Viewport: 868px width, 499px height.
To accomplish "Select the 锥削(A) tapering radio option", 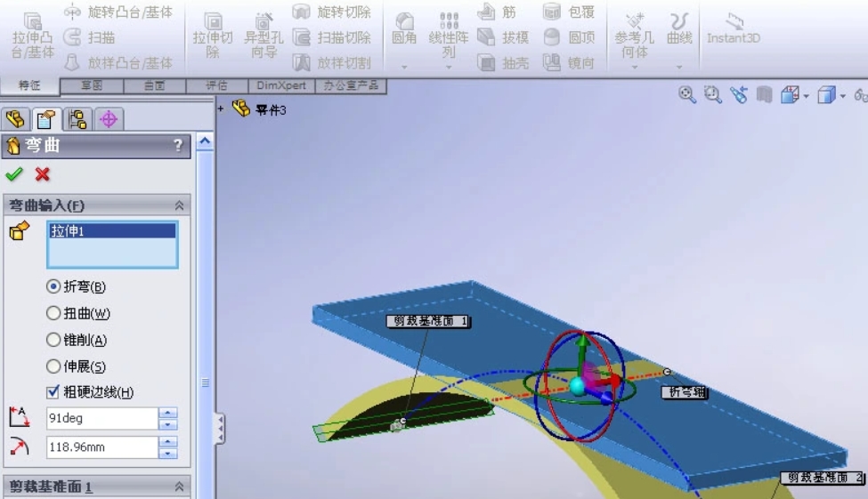I will pos(53,340).
